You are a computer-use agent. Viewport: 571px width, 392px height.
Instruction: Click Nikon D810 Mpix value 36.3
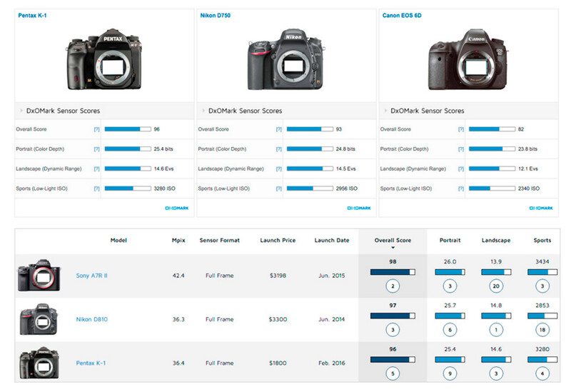178,319
